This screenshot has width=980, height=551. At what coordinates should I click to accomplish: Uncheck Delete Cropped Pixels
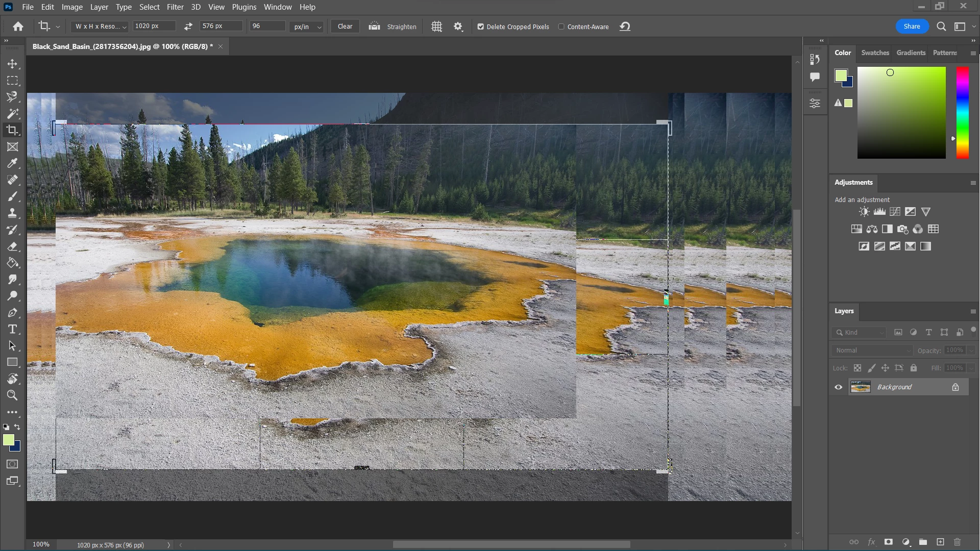(x=480, y=27)
